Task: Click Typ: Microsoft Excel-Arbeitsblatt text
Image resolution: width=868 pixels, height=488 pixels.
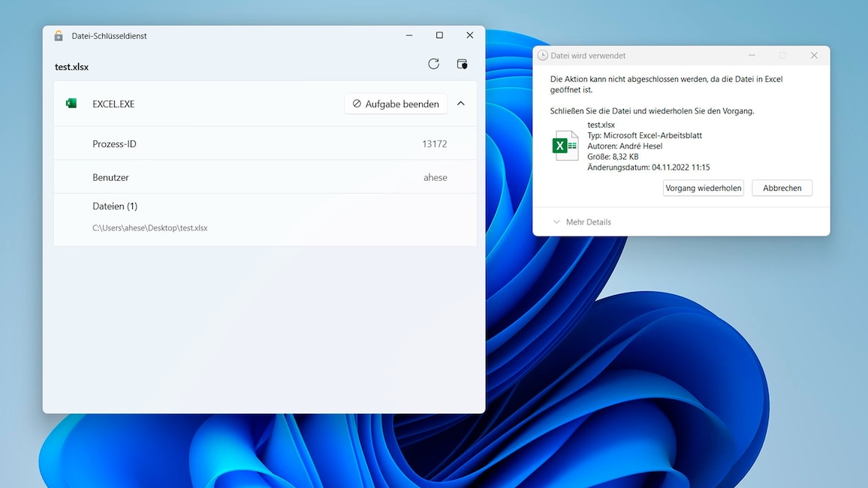Action: pyautogui.click(x=644, y=136)
